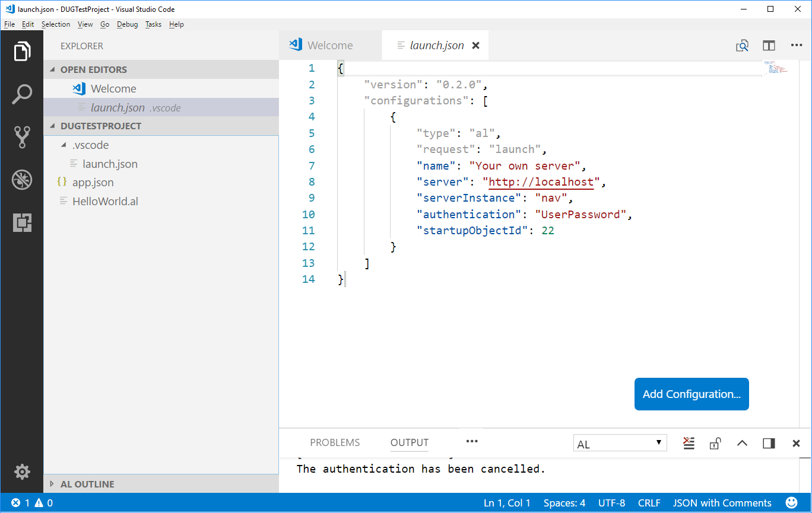Open the editor More Actions ellipsis

[797, 46]
